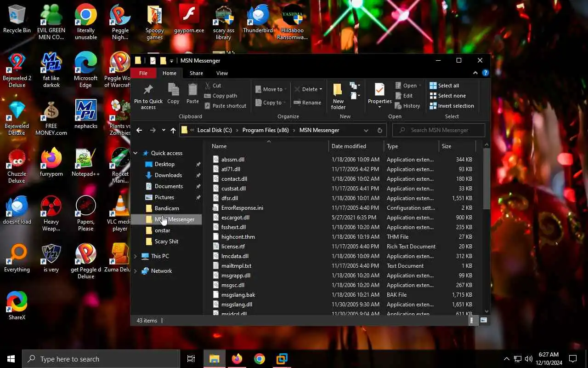Sort files by Date modified column header
This screenshot has width=588, height=368.
[x=356, y=146]
